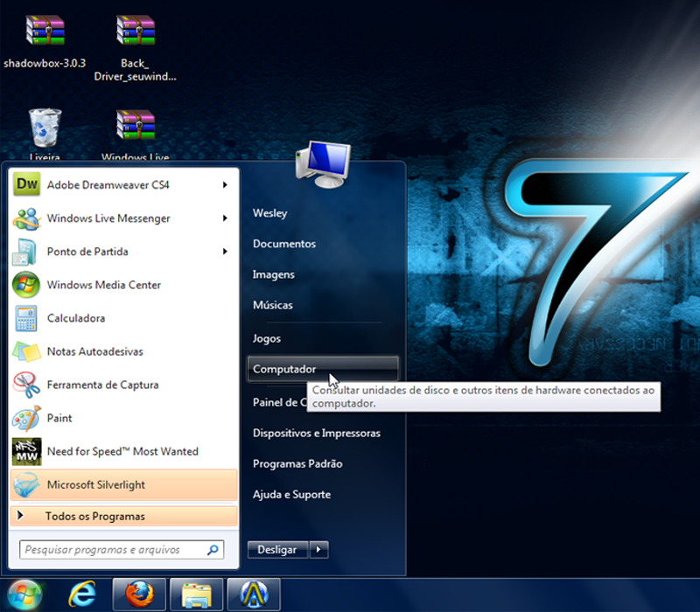Click the Desligar button

pos(276,550)
